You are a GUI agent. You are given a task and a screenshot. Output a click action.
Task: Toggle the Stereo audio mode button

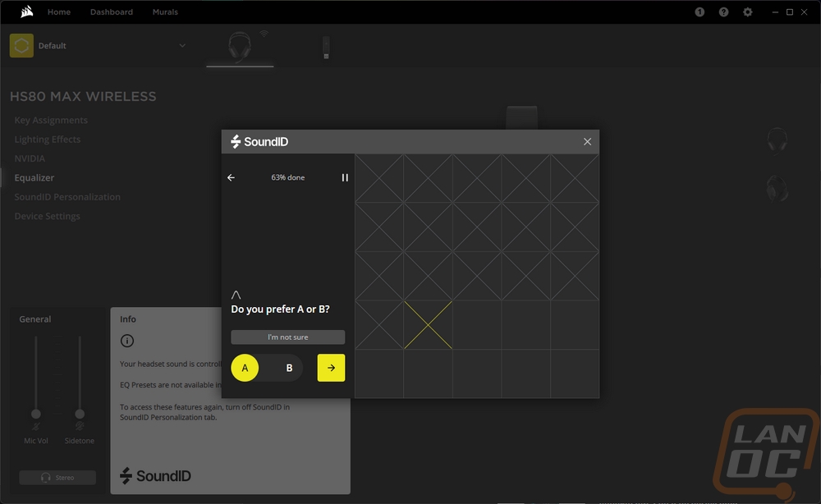[57, 477]
